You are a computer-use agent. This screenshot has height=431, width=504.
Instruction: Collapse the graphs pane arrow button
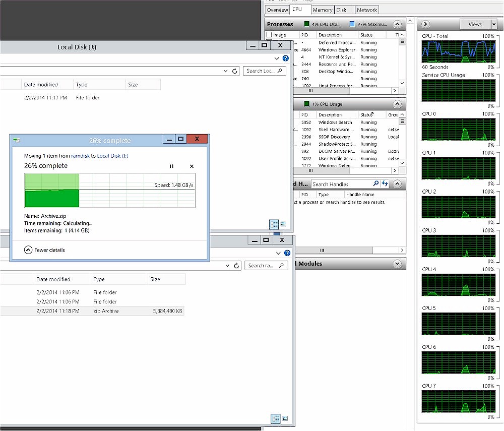pyautogui.click(x=425, y=24)
